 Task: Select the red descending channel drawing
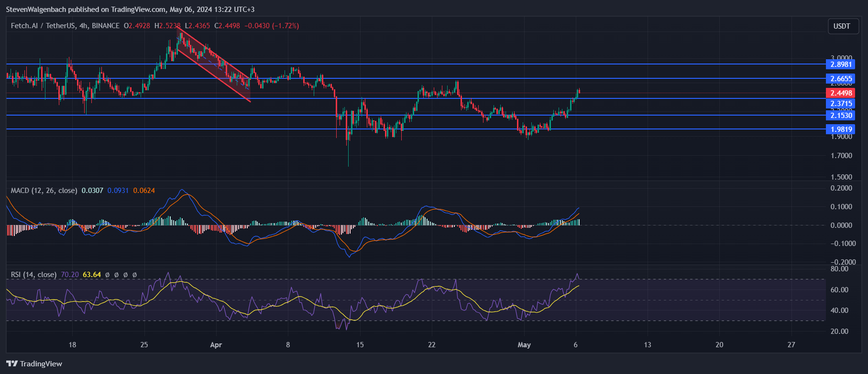(213, 64)
